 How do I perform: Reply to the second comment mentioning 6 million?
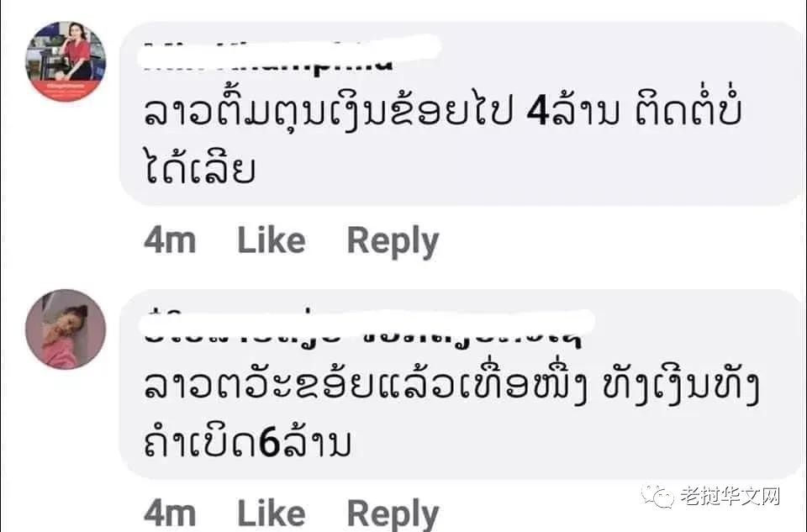point(393,514)
